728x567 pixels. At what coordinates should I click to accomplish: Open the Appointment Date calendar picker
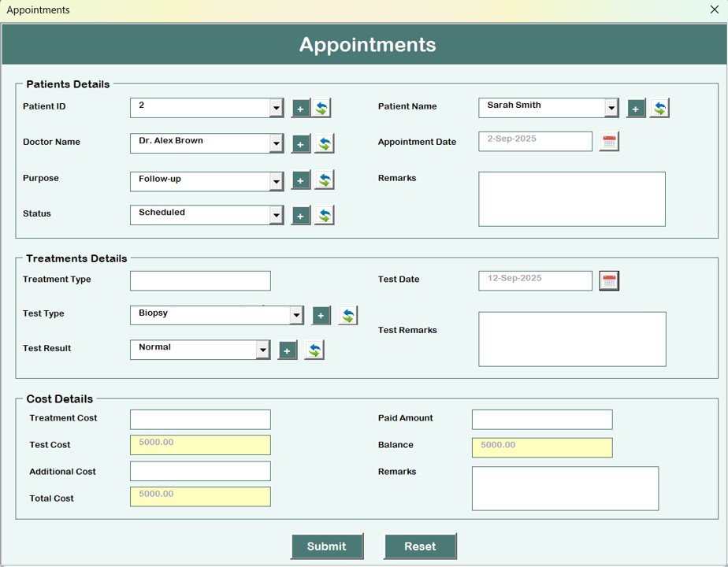click(609, 142)
